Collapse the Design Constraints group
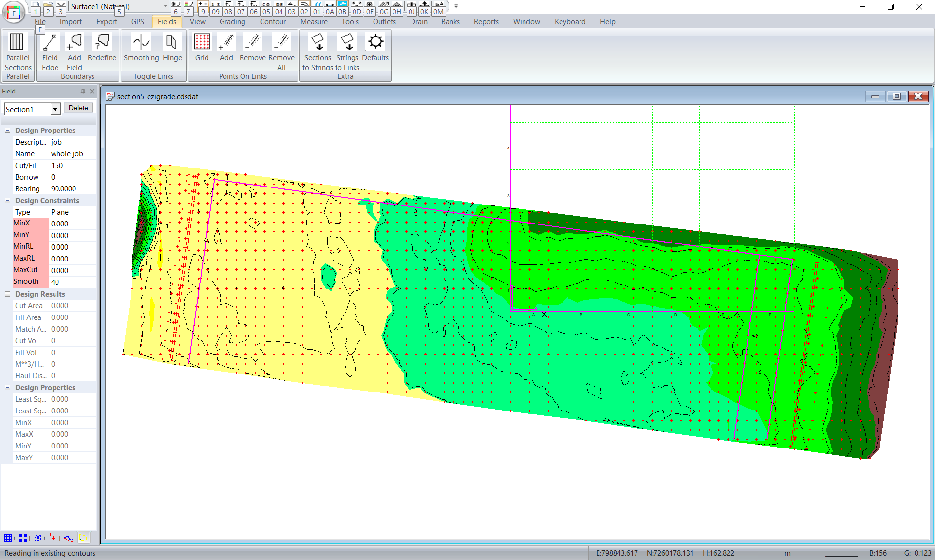The width and height of the screenshot is (935, 560). 8,201
